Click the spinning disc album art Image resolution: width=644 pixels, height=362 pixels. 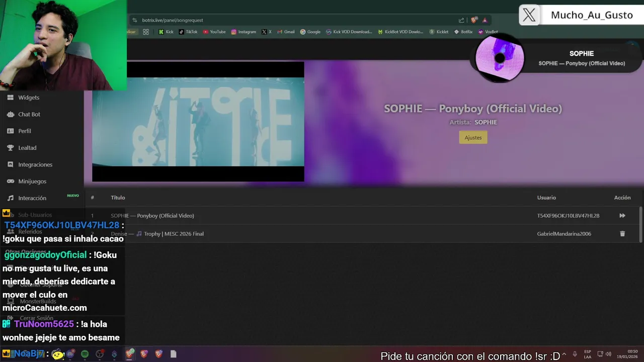[x=500, y=58]
